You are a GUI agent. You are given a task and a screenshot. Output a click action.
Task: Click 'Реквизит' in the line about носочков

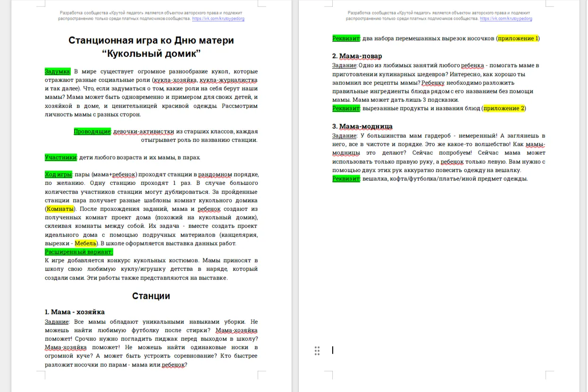pos(346,38)
